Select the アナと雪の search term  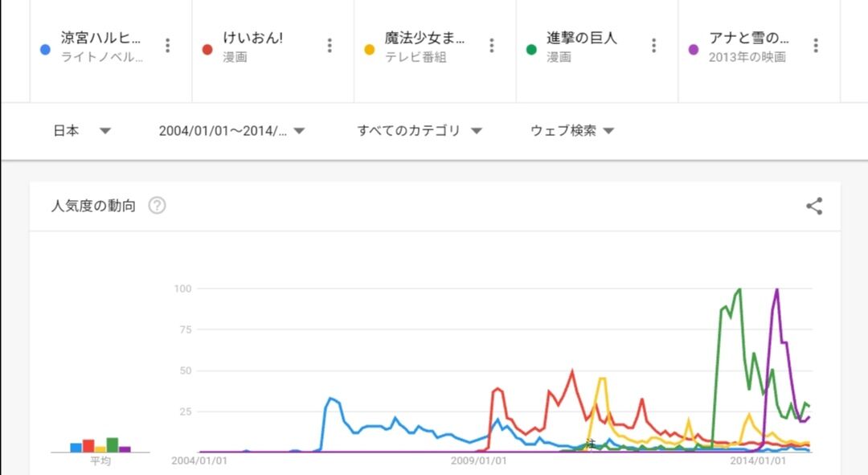pos(749,38)
